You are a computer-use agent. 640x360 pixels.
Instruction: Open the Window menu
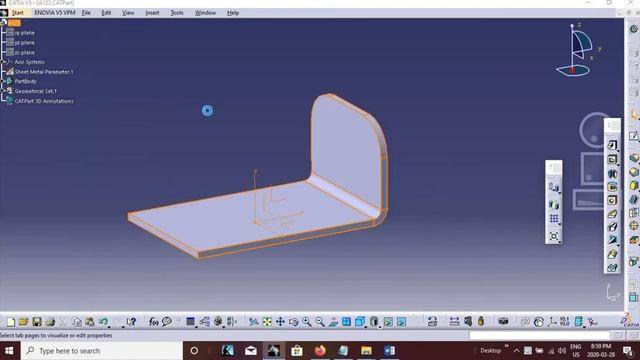click(205, 13)
